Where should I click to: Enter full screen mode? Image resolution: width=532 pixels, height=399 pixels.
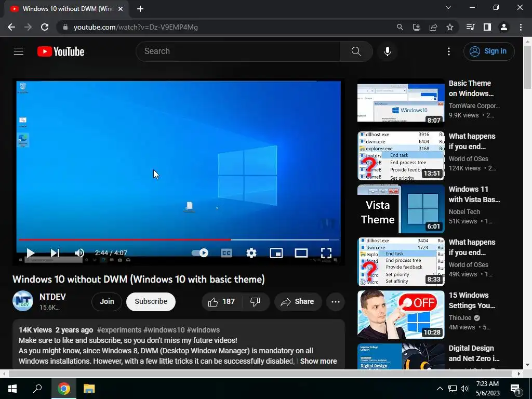tap(326, 253)
